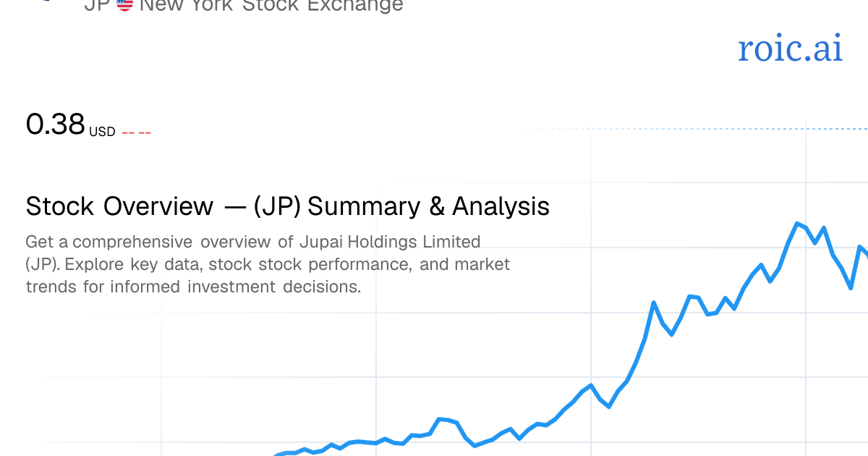Select the JP ticker symbol text
868x456 pixels.
96,5
